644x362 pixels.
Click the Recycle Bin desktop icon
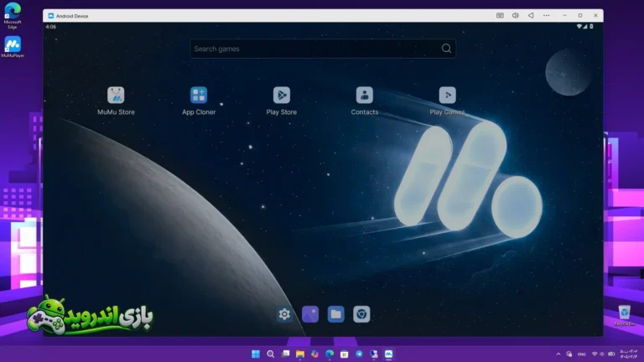624,316
